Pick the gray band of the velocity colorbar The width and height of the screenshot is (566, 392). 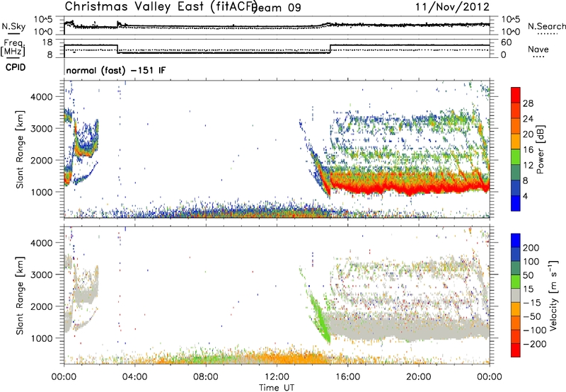tap(516, 295)
